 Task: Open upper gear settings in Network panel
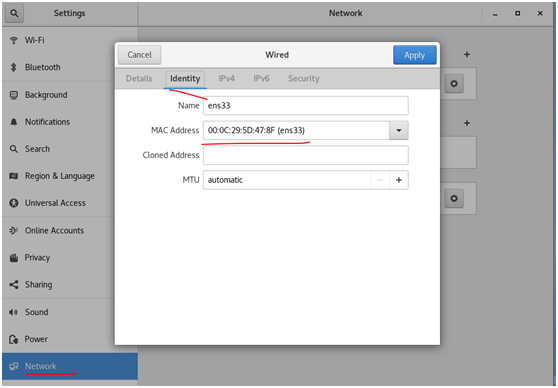(454, 84)
